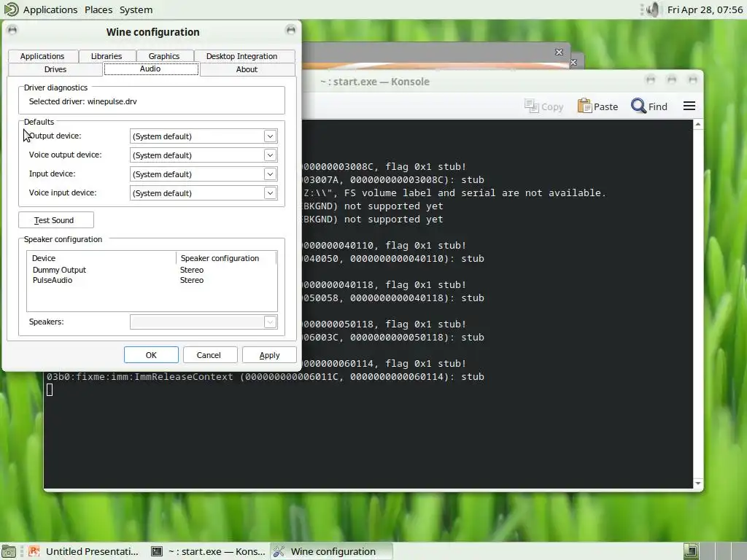Click the MATE logo icon
This screenshot has width=747, height=560.
(x=11, y=9)
